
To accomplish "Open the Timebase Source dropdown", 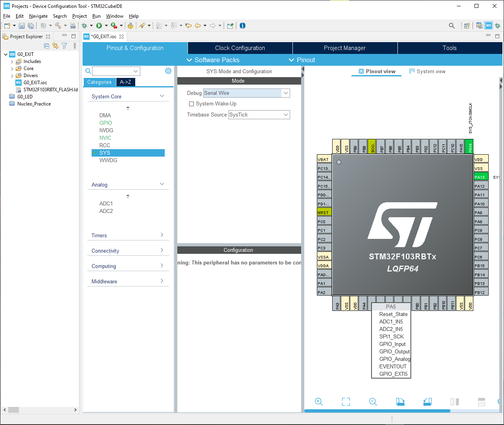I will click(x=286, y=115).
